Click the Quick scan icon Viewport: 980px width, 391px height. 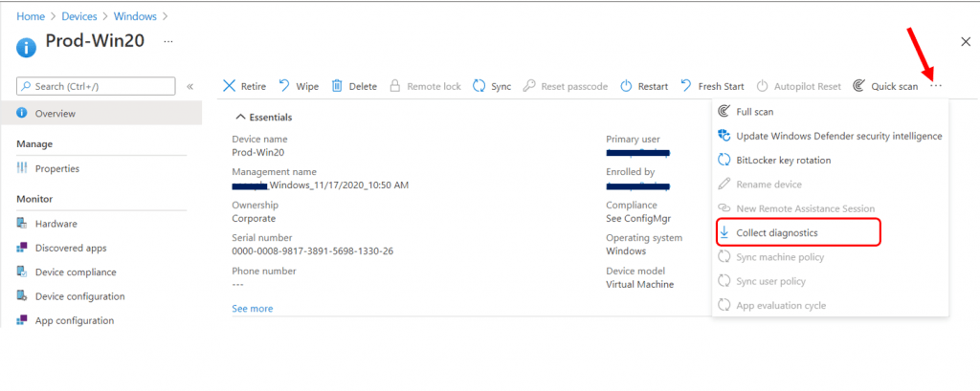[859, 86]
